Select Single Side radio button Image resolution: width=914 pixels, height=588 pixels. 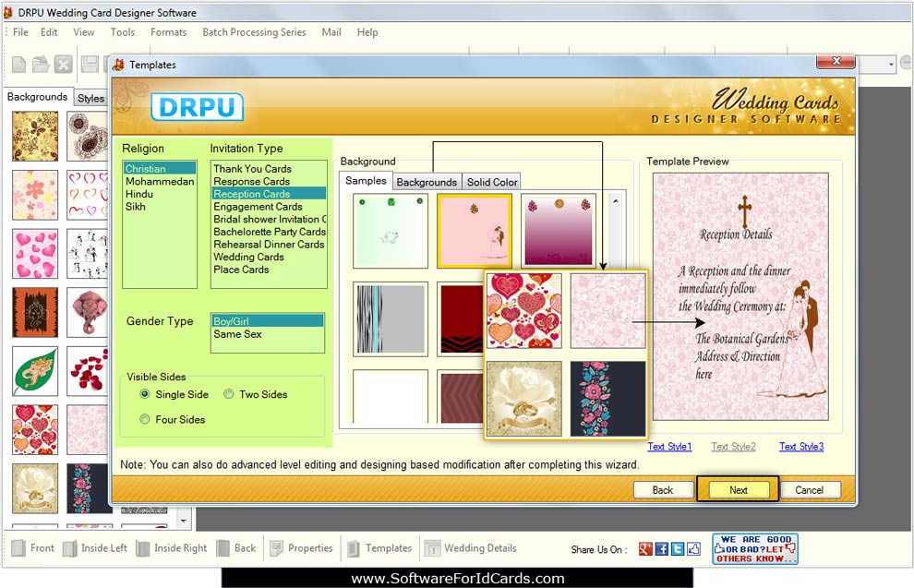145,394
